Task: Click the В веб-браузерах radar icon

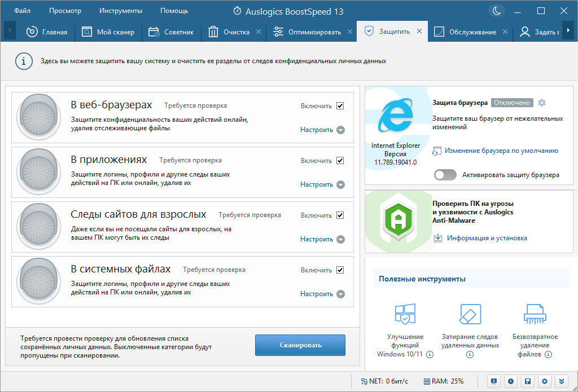Action: 39,117
